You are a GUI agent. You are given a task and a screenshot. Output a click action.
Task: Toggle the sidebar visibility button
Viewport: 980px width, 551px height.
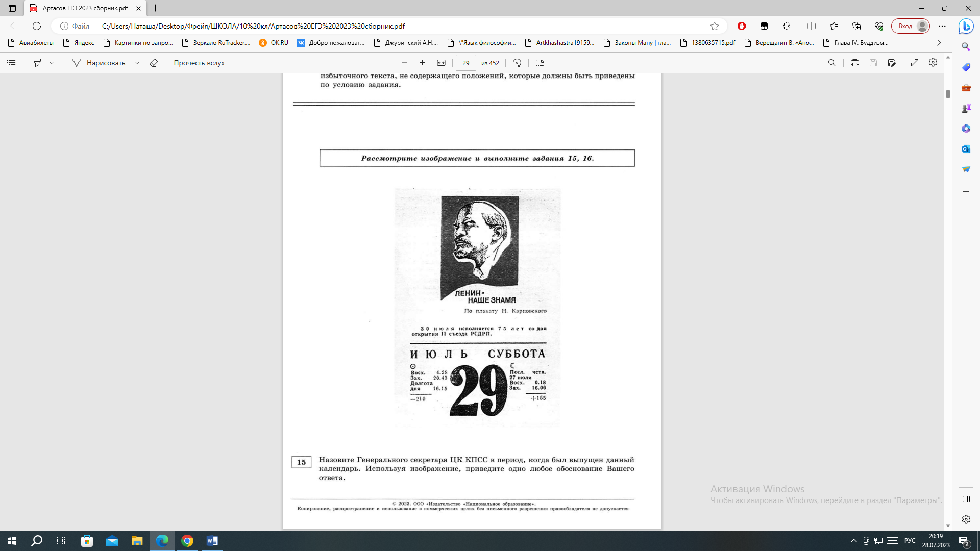966,499
